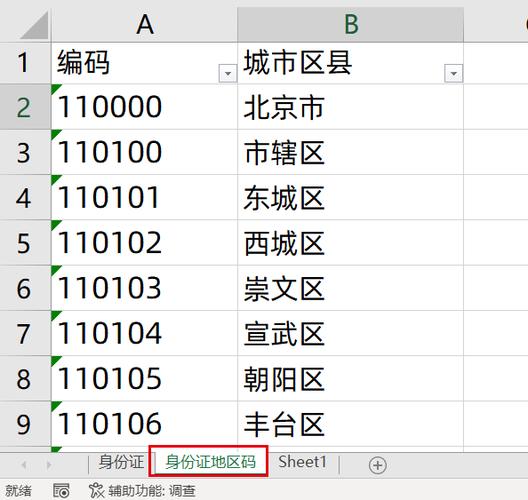The height and width of the screenshot is (500, 528).
Task: Click the macro recording icon in status bar
Action: pyautogui.click(x=61, y=491)
